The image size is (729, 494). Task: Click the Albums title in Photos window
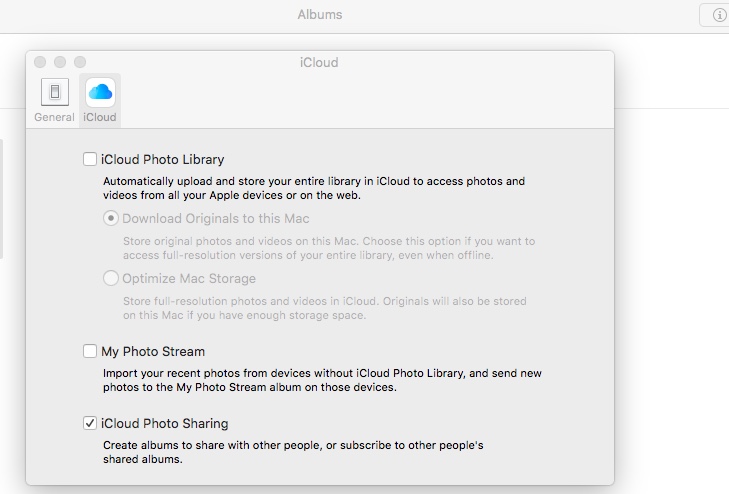pos(320,15)
